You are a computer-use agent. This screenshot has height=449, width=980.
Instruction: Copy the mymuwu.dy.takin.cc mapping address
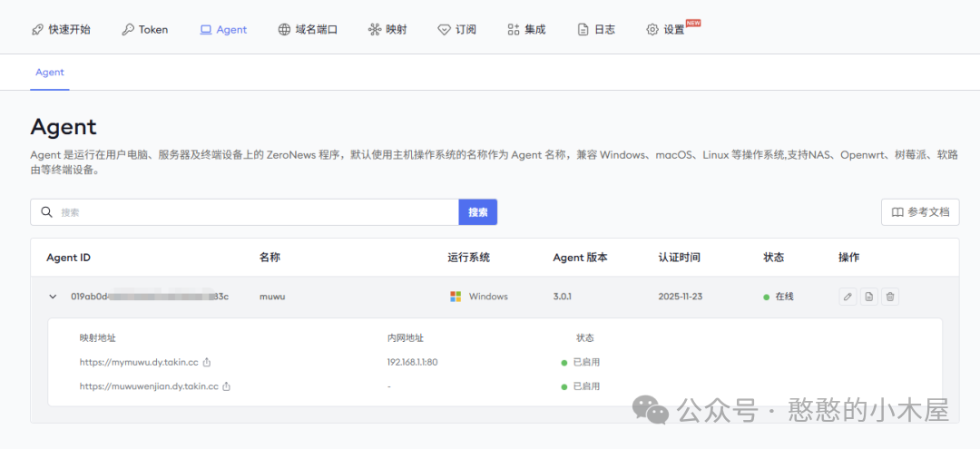point(207,363)
